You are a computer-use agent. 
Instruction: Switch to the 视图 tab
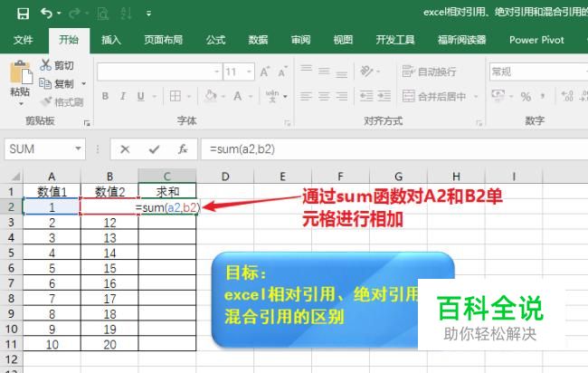343,40
